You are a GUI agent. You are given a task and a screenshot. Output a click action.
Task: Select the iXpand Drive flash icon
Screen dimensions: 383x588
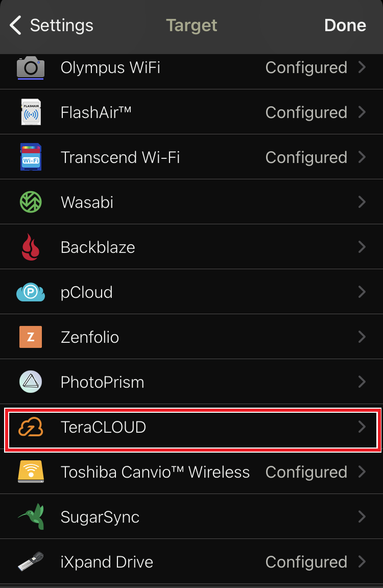(32, 561)
